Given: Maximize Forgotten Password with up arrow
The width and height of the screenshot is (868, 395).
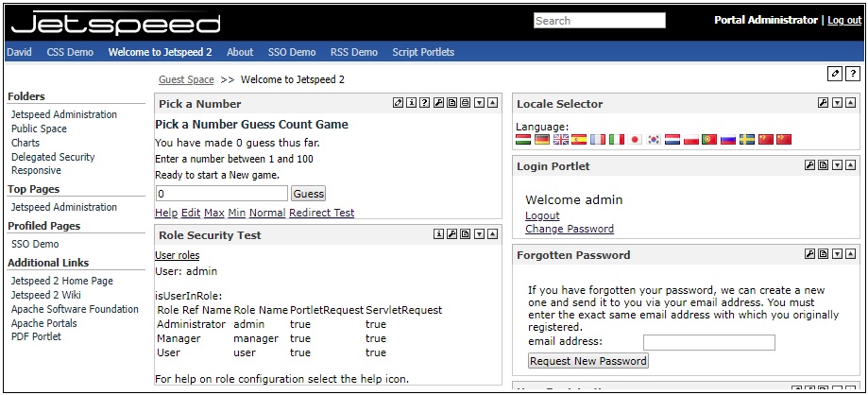Looking at the screenshot, I should 850,254.
